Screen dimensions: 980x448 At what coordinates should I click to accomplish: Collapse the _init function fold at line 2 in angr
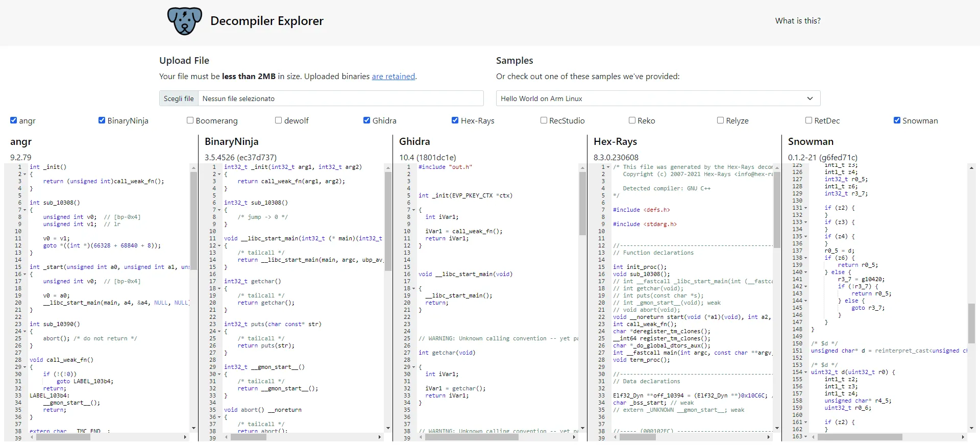pos(25,175)
